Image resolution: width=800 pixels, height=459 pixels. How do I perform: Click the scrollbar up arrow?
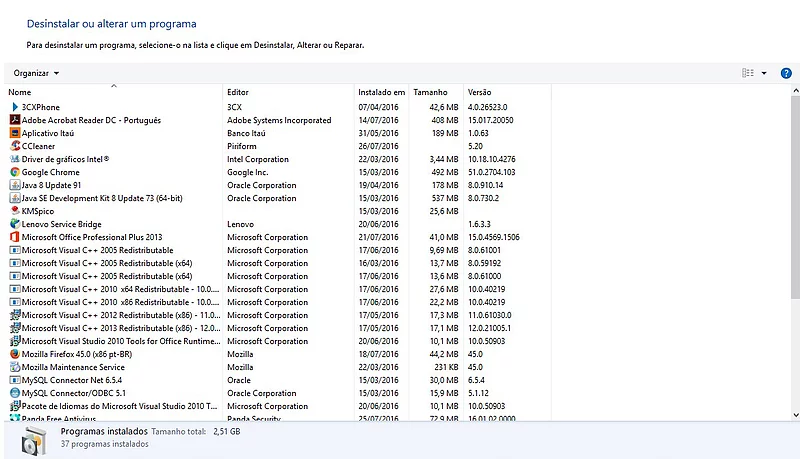coord(795,90)
